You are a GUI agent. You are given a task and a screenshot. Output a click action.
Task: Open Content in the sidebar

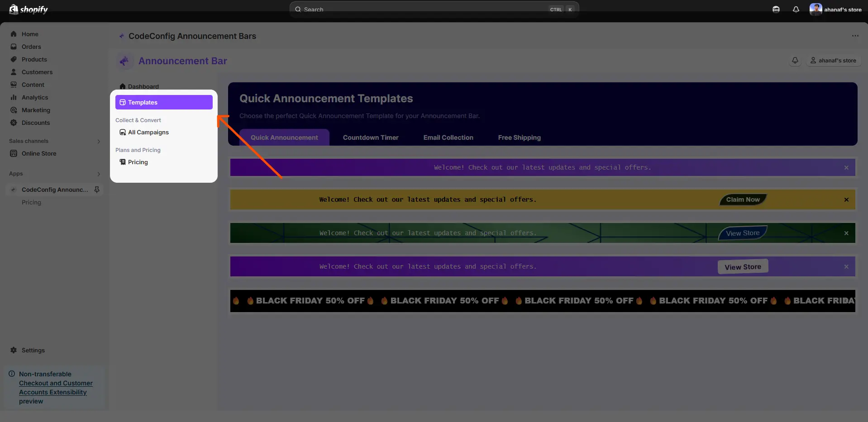33,85
